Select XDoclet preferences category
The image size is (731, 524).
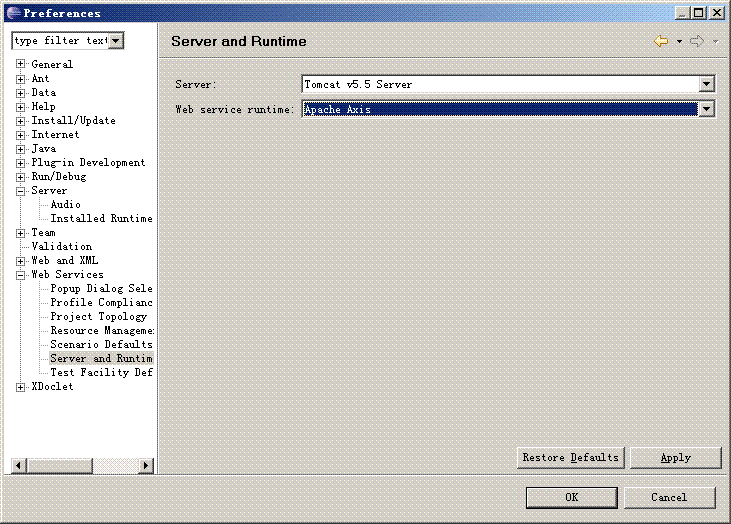point(52,386)
